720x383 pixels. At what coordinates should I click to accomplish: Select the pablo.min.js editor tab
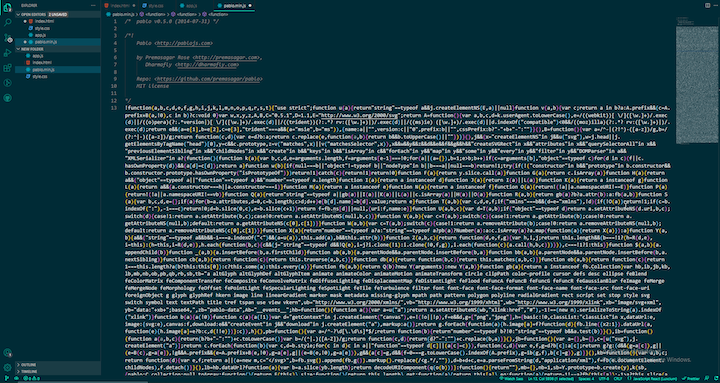tap(234, 6)
